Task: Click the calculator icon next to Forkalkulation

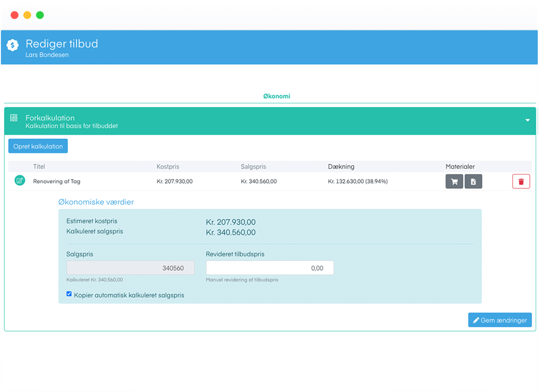Action: coord(14,118)
